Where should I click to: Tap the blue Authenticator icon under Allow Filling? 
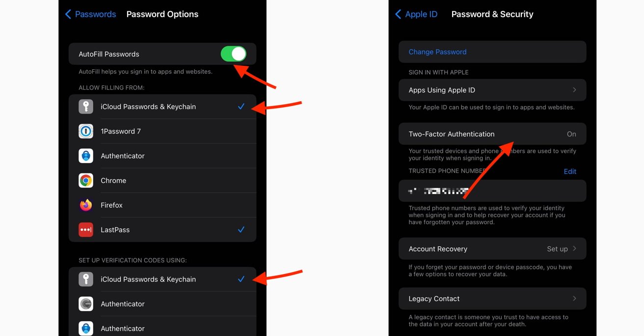coord(86,156)
